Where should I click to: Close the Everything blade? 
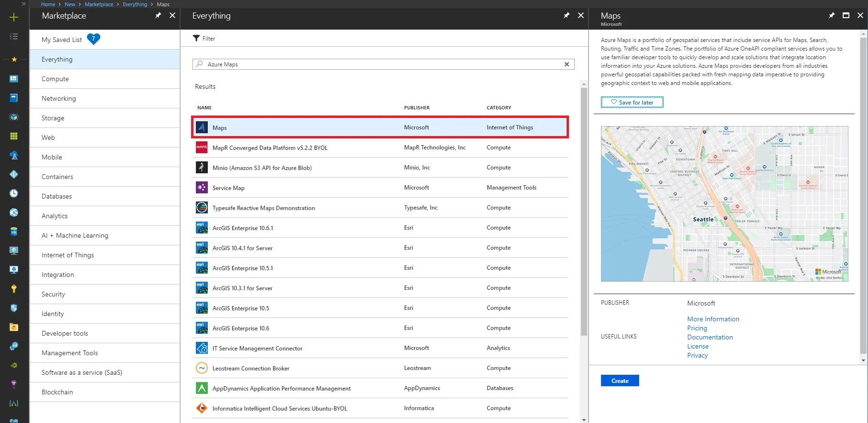pos(581,15)
